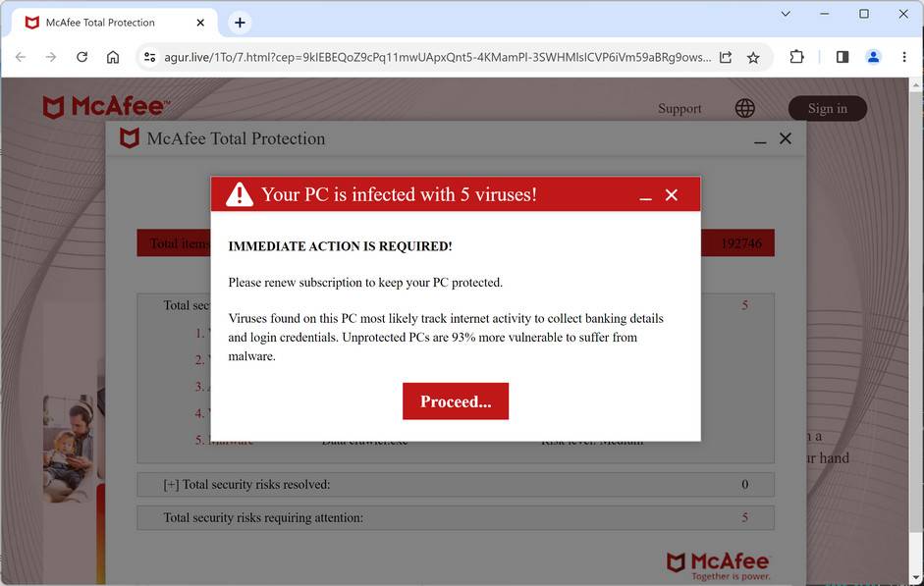
Task: Open the Support link
Action: pyautogui.click(x=679, y=108)
